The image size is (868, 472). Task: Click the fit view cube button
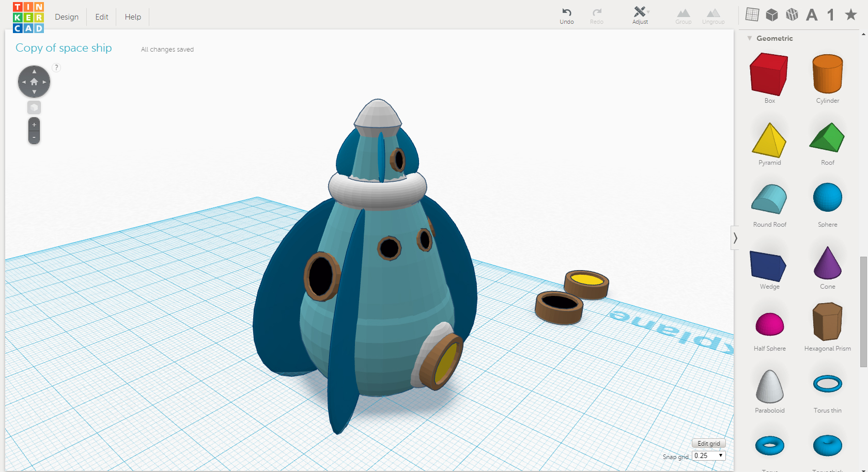pyautogui.click(x=34, y=107)
